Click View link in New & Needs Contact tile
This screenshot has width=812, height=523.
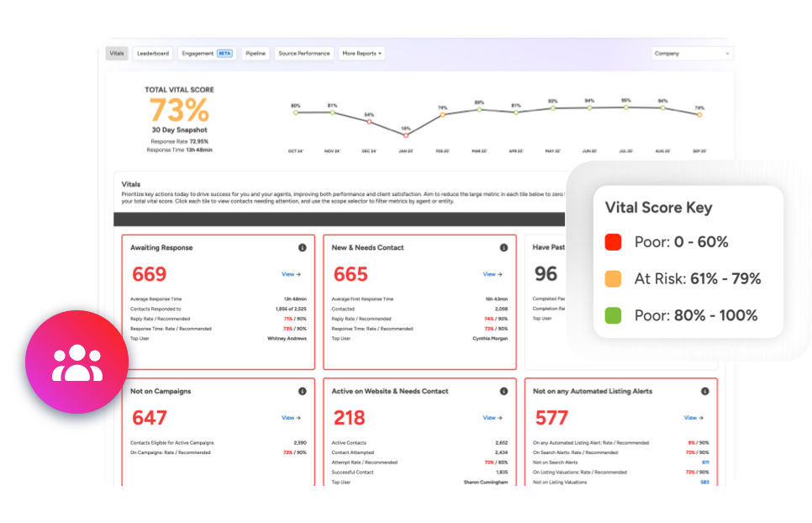493,274
